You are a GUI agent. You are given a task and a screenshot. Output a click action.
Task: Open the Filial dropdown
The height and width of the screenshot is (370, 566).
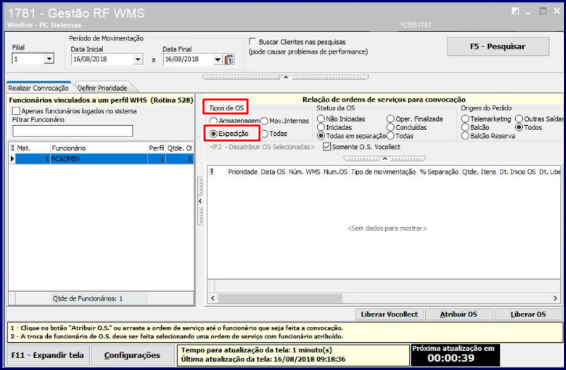(x=49, y=58)
